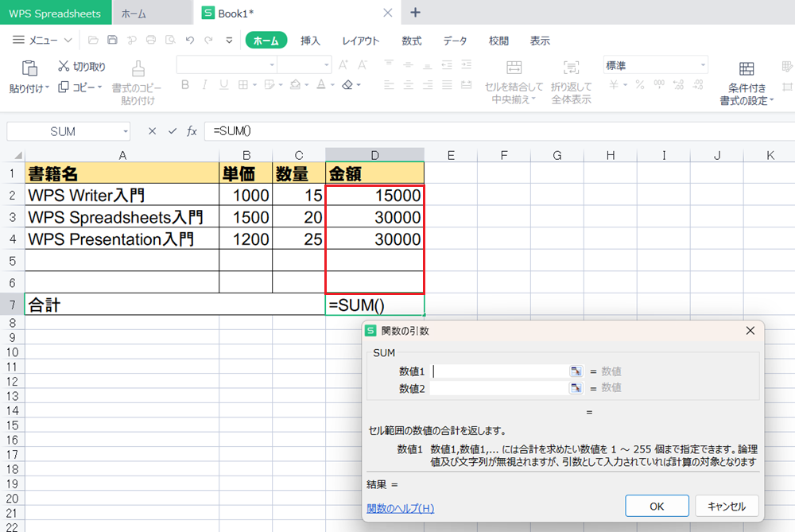The width and height of the screenshot is (795, 532).
Task: Open the font size combo box
Action: pos(304,65)
